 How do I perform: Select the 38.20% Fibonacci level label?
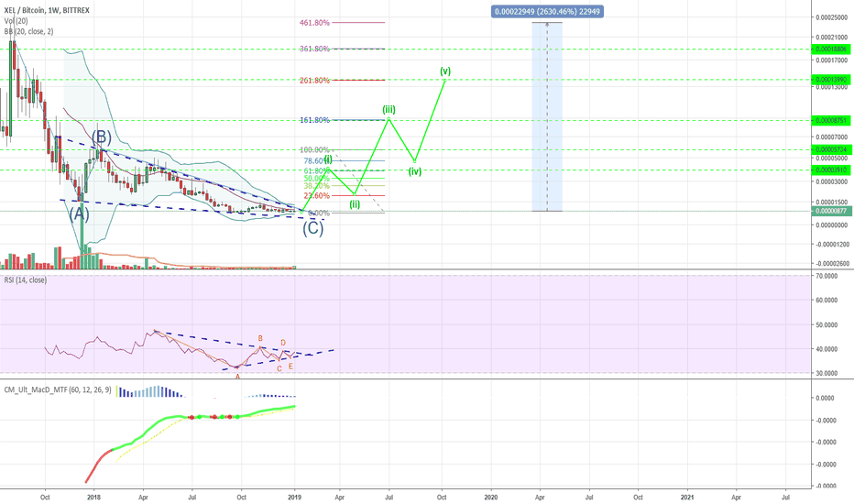pos(316,186)
